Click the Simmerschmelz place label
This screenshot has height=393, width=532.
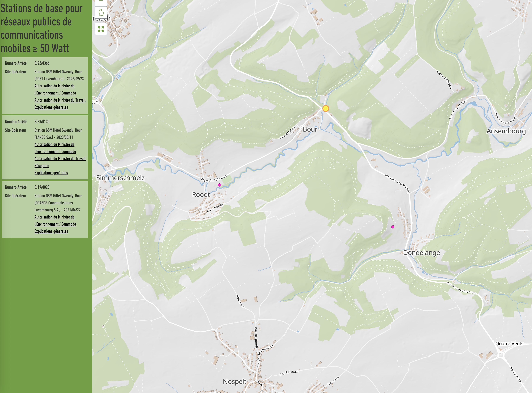coord(120,178)
